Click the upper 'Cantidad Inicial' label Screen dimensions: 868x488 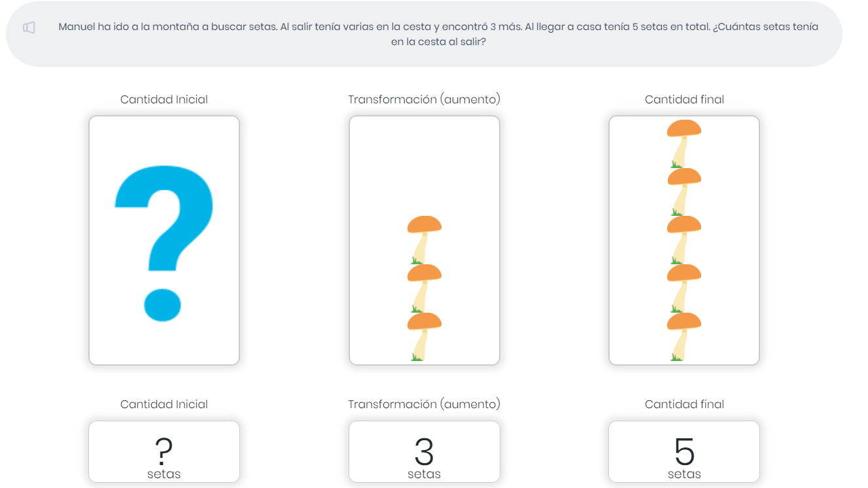coord(164,99)
